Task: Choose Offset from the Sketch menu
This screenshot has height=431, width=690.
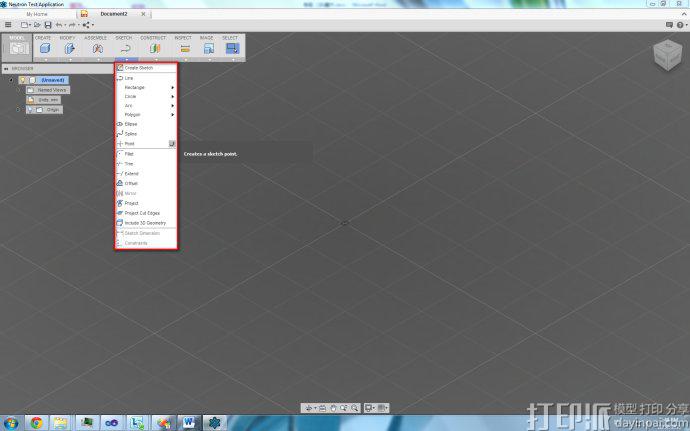Action: pos(146,183)
